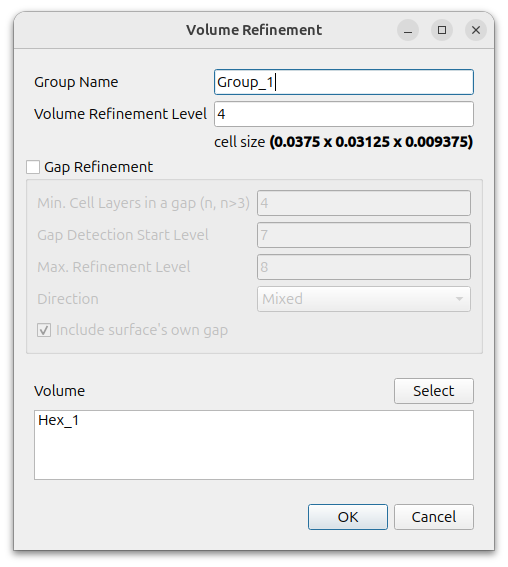Enable the Gap Refinement checkbox
Viewport: 508px width, 567px height.
(x=33, y=167)
